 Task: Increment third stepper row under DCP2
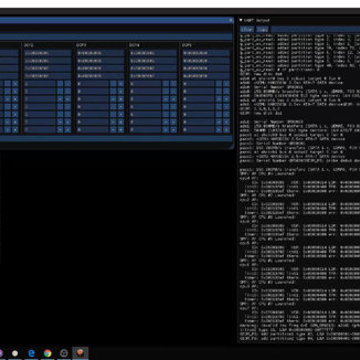68,99
